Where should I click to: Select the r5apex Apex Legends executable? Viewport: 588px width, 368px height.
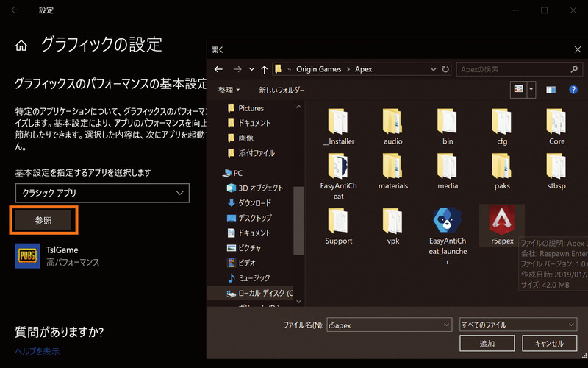coord(502,225)
